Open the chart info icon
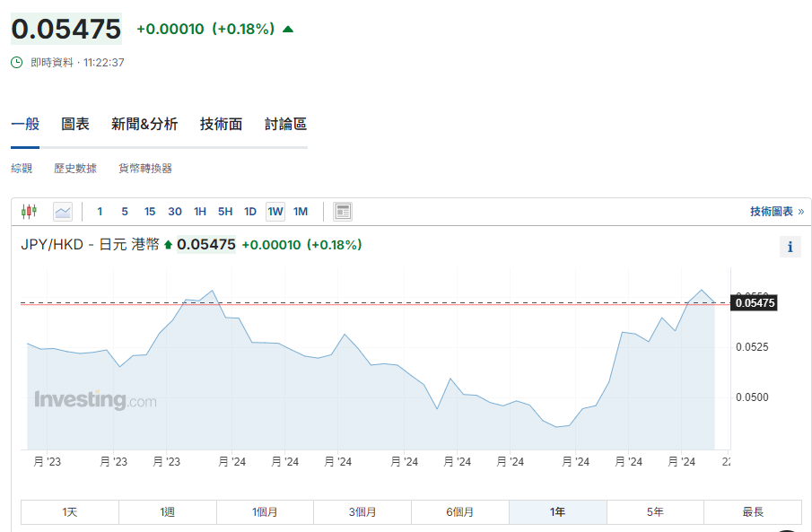The height and width of the screenshot is (532, 812). [790, 247]
